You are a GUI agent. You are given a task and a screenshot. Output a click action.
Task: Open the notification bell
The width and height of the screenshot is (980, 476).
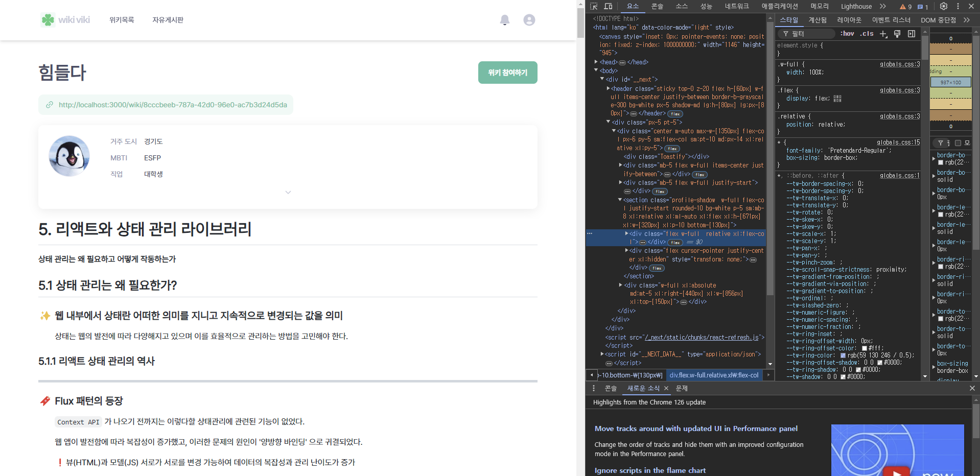(505, 20)
